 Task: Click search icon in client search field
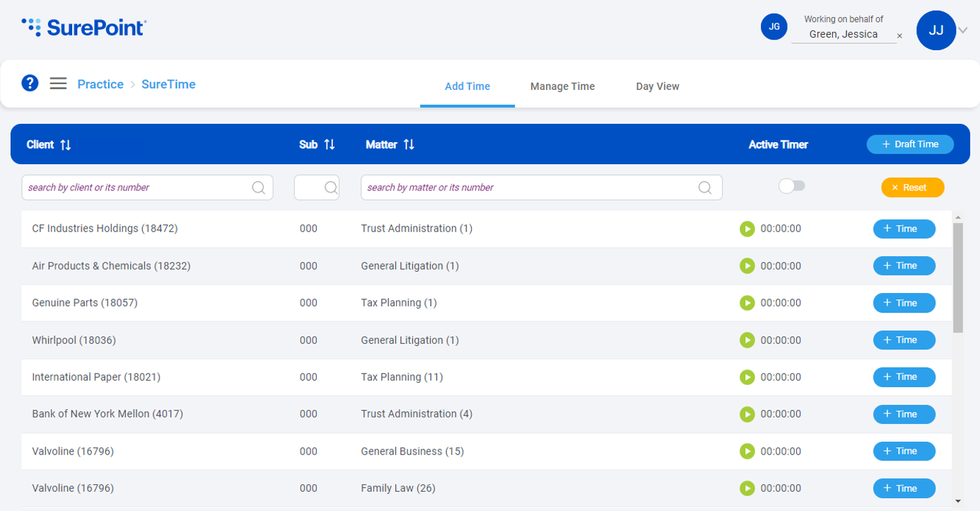pyautogui.click(x=259, y=188)
